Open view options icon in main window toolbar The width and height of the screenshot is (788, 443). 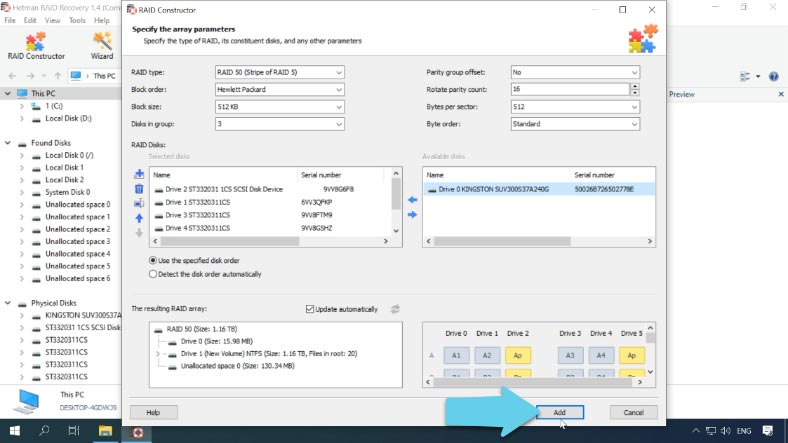pos(745,76)
